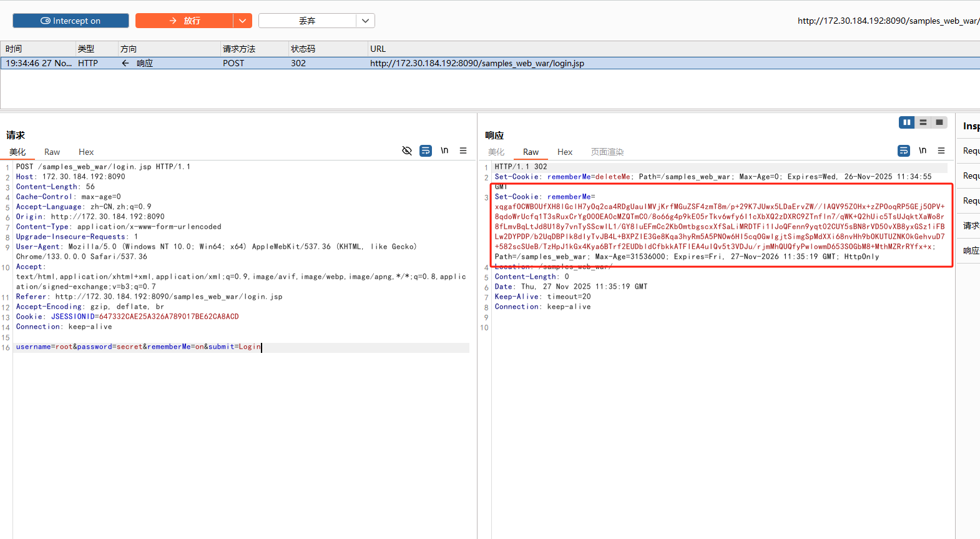Open hamburger menu in request panel
This screenshot has width=980, height=539.
[463, 151]
